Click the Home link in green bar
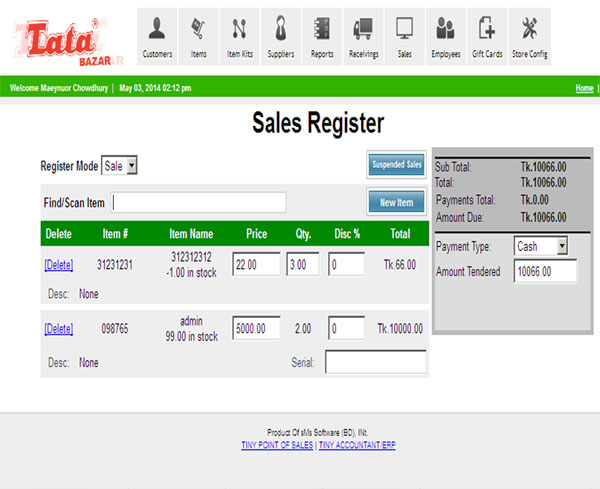The width and height of the screenshot is (600, 489). [x=584, y=88]
